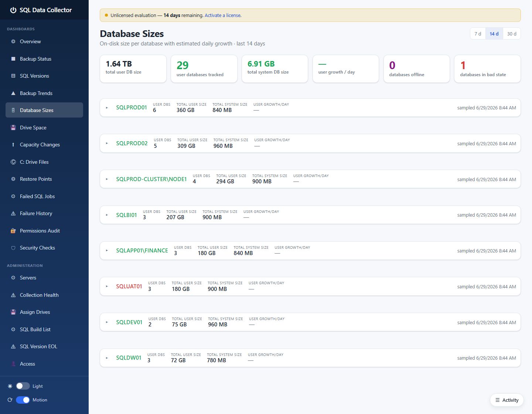Viewport: 532px width, 414px height.
Task: Click the SQL Versions sidebar icon
Action: pyautogui.click(x=13, y=76)
